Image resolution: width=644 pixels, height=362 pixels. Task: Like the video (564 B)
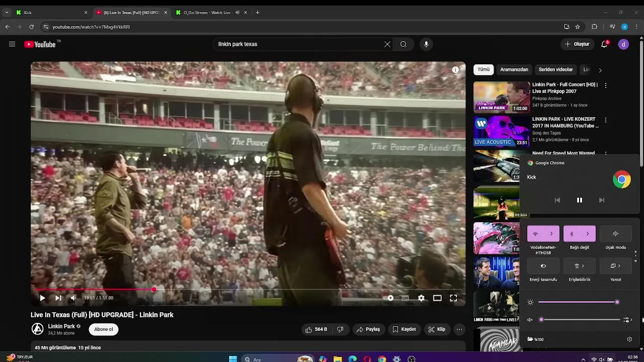pyautogui.click(x=316, y=329)
